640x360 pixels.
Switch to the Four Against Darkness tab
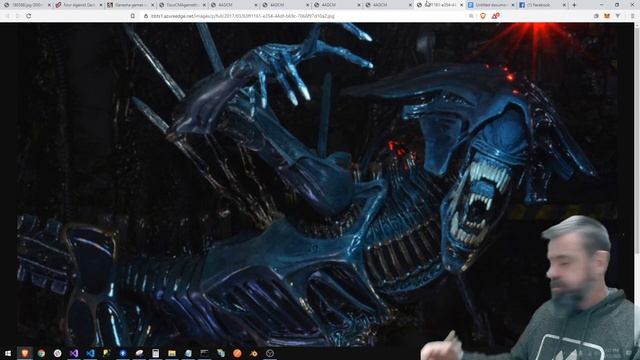[78, 5]
